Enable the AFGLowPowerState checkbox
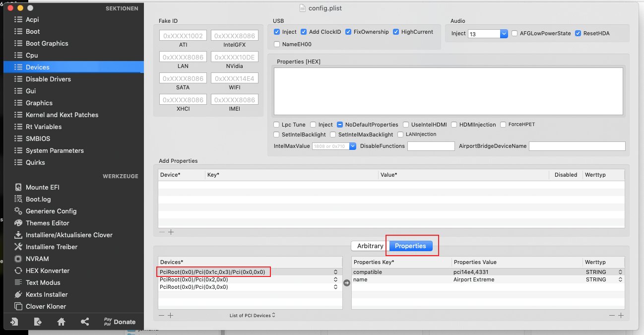The height and width of the screenshot is (335, 644). click(x=515, y=33)
